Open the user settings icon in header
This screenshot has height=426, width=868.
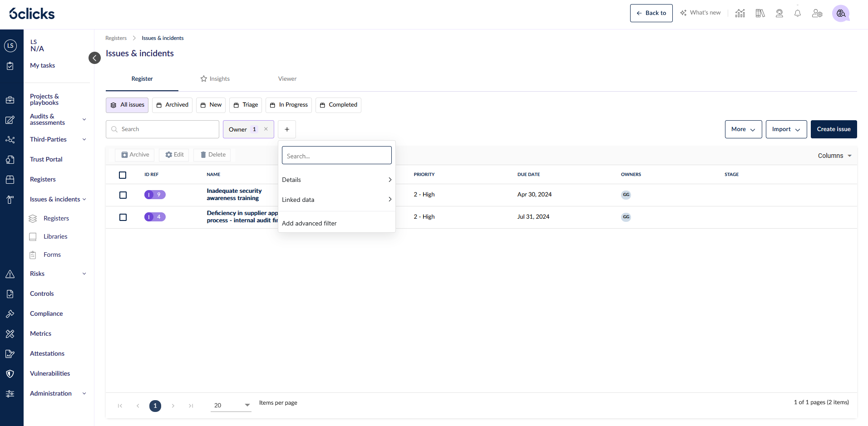[x=817, y=13]
